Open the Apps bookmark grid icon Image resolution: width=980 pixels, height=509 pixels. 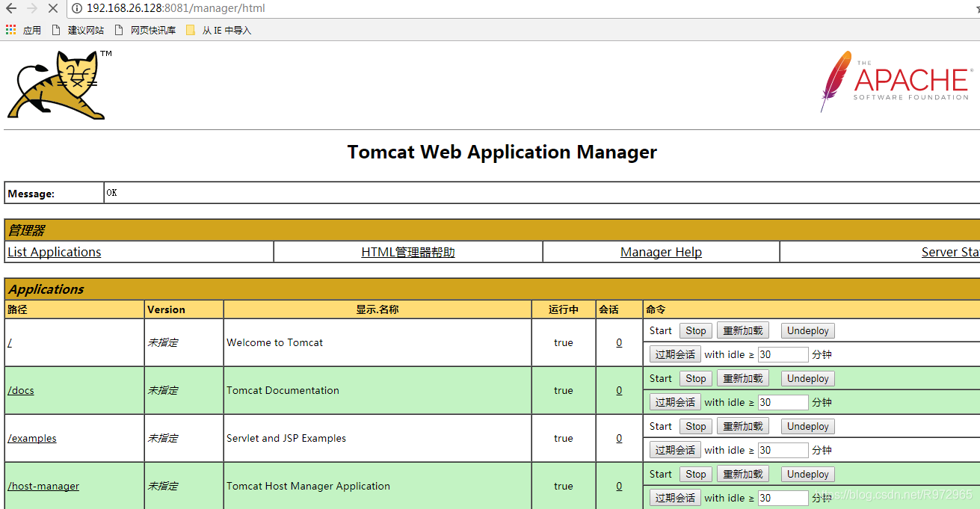10,30
